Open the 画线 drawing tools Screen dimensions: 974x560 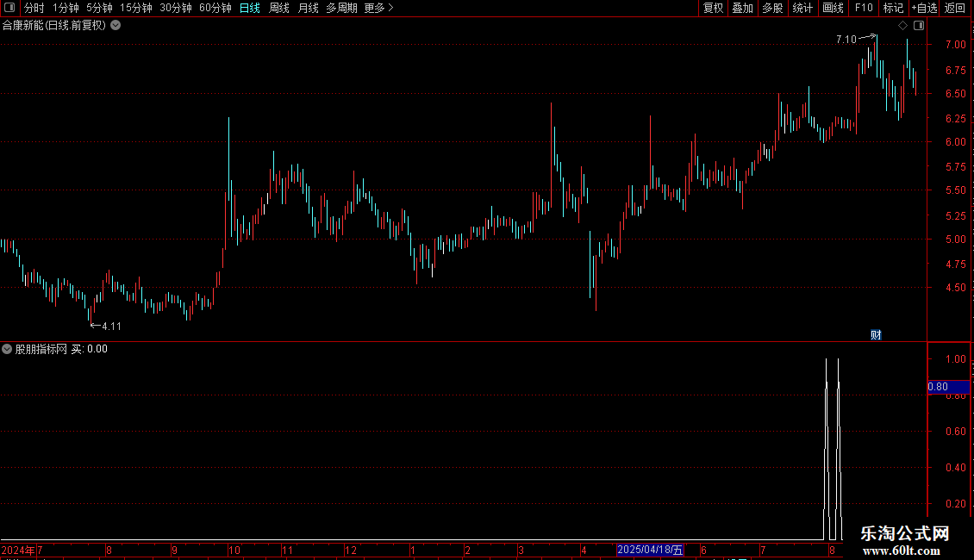pos(833,8)
